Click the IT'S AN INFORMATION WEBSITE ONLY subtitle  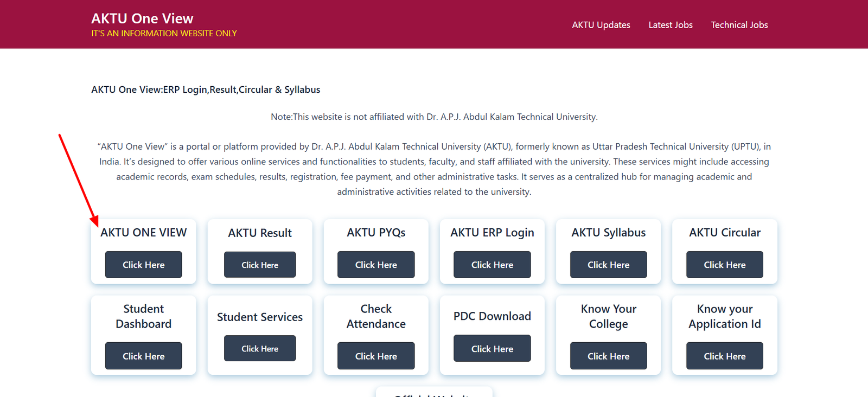click(x=164, y=33)
